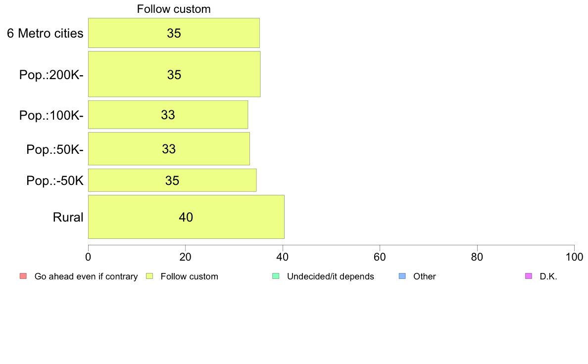
Task: Click the green 'Undecided/it depends' legend swatch
Action: tap(276, 276)
